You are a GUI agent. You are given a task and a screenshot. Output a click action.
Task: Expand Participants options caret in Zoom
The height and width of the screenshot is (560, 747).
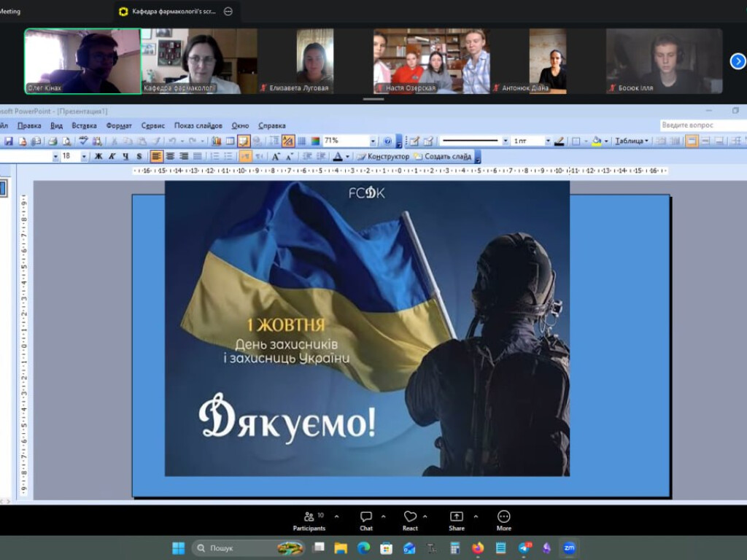pos(336,517)
